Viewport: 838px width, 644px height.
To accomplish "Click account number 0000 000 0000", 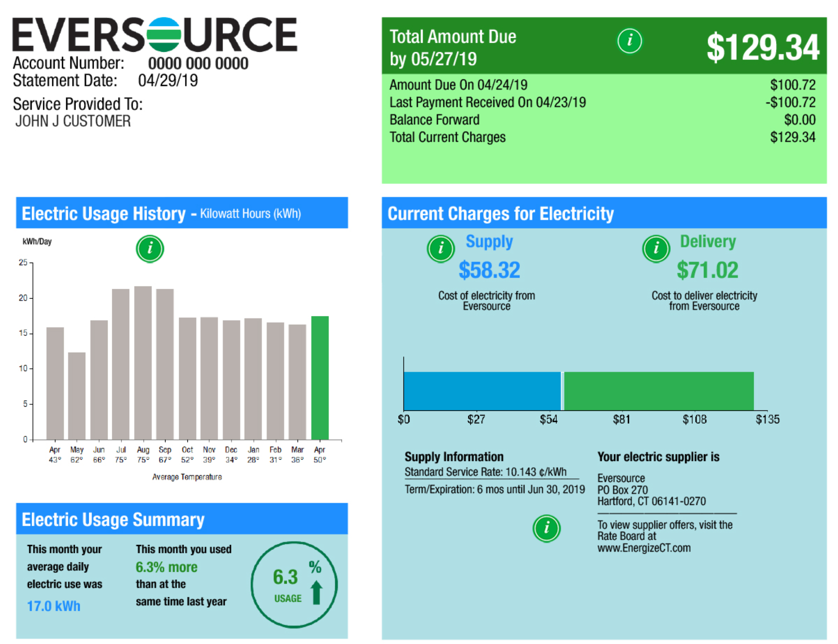I will tap(198, 63).
